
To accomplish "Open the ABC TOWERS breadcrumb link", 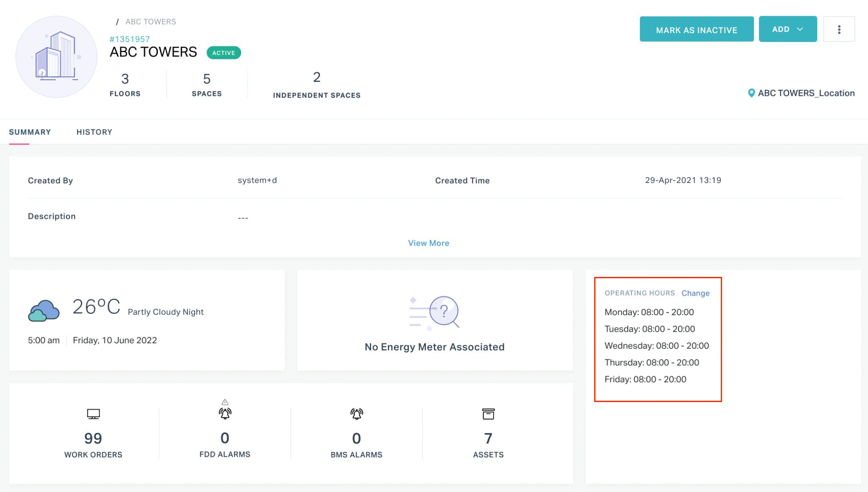I will point(150,22).
